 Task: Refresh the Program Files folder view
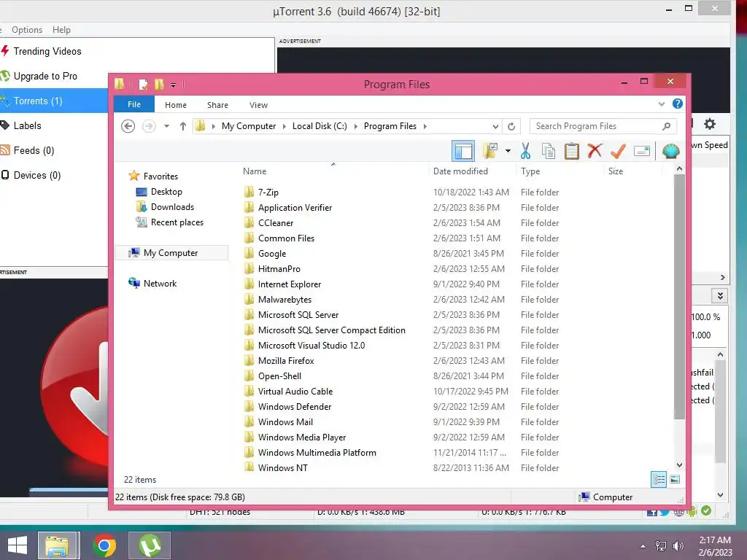511,126
